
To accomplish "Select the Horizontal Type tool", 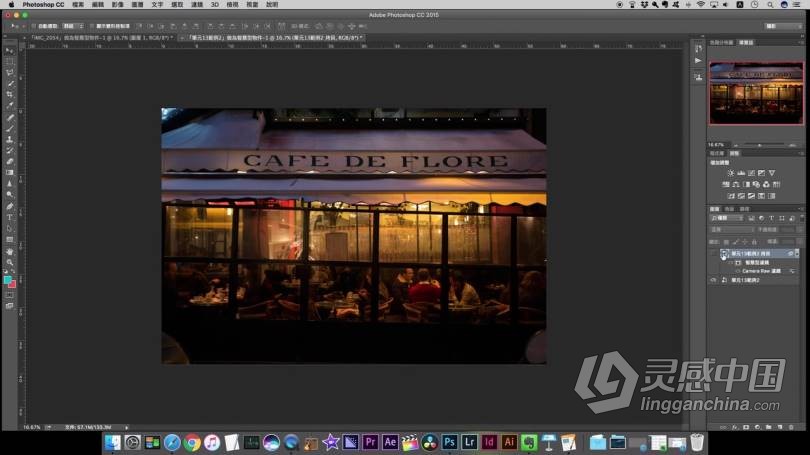I will [x=9, y=217].
